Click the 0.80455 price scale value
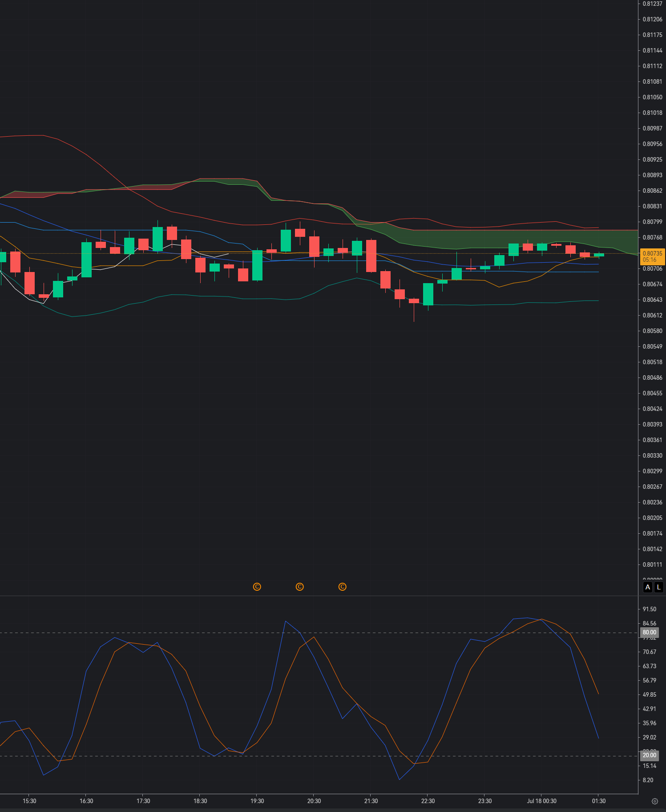 pos(652,393)
